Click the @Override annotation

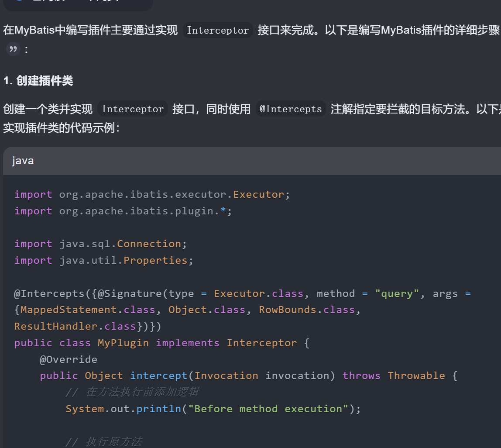[x=69, y=359]
